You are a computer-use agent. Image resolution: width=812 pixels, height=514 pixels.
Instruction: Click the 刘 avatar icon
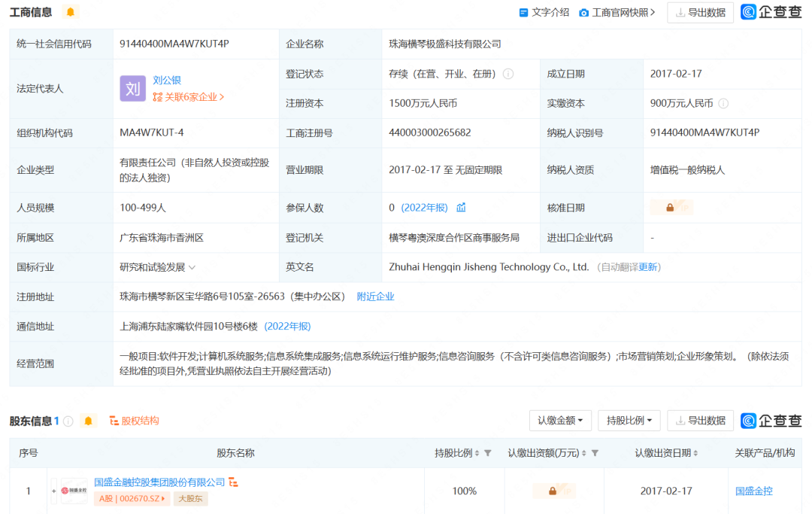coord(132,89)
